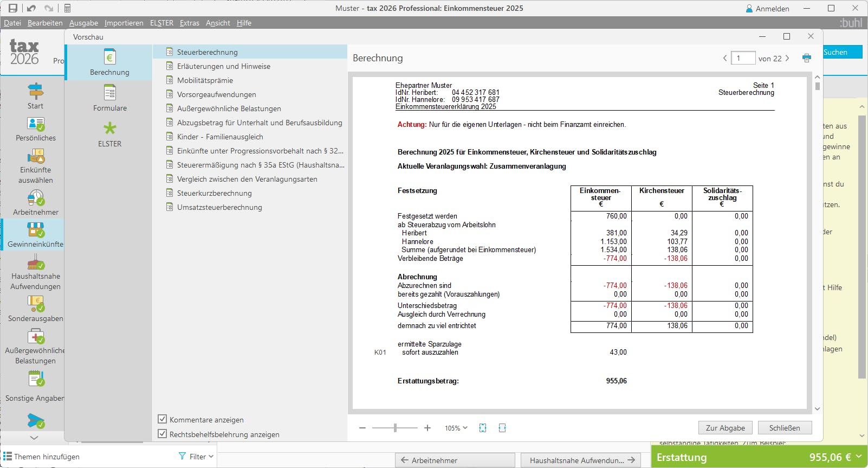Go to next preview page
The height and width of the screenshot is (468, 868).
(x=787, y=58)
